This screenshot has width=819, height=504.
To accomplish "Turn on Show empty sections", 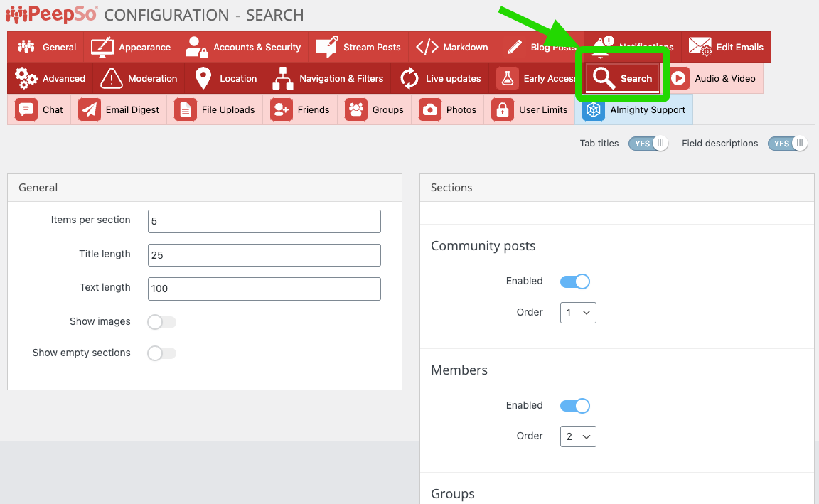I will pyautogui.click(x=161, y=353).
